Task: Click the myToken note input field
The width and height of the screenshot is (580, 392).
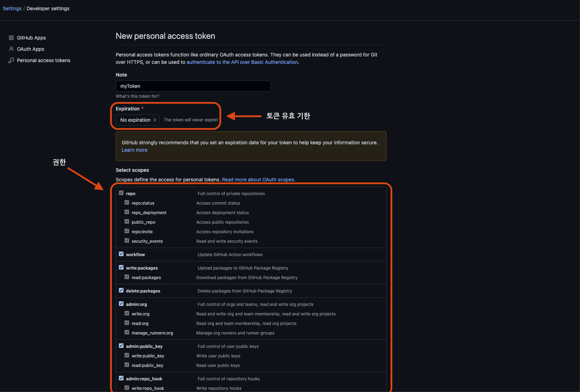Action: point(193,86)
